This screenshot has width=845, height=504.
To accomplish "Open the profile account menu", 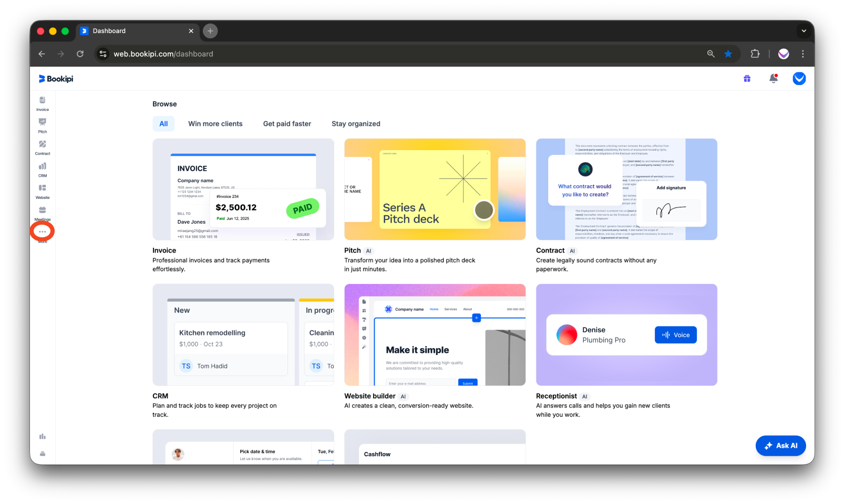I will [799, 78].
